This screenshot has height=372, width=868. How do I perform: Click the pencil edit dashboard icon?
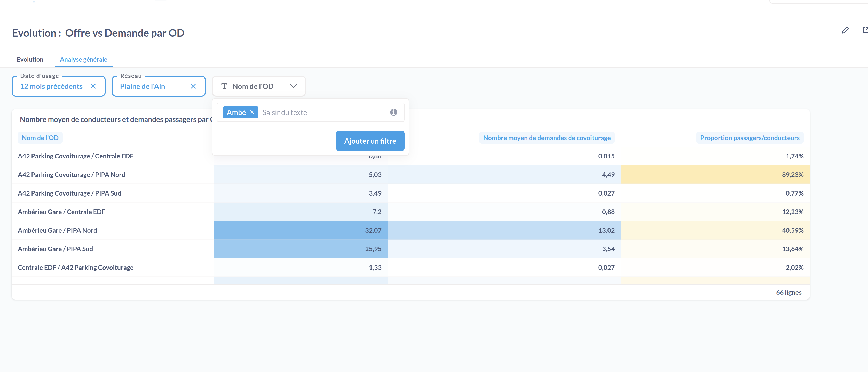[845, 30]
